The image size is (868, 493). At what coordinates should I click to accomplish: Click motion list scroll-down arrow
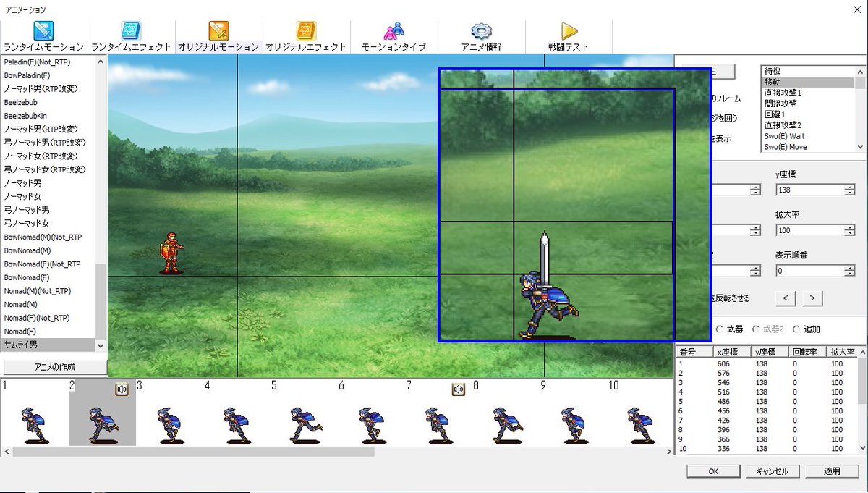860,146
